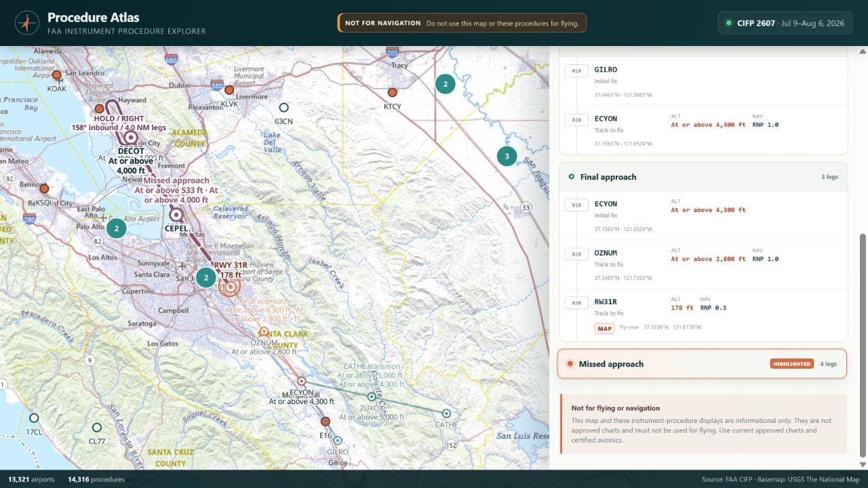868x488 pixels.
Task: Click the ZUXOX waypoint circle
Action: (x=372, y=396)
